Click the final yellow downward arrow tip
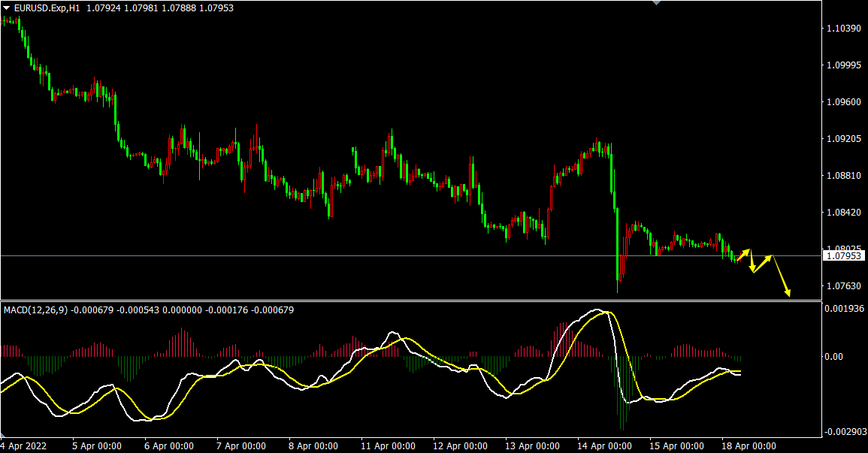This screenshot has width=868, height=453. (x=788, y=294)
